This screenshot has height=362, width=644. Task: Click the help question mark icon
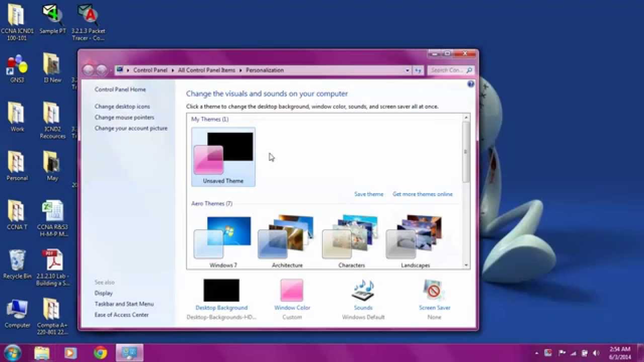(471, 84)
